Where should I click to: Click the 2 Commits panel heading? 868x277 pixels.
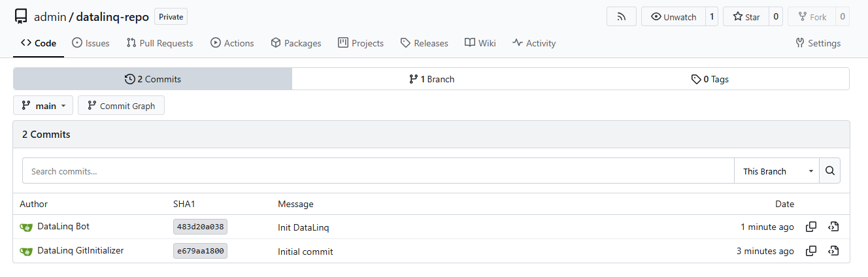click(46, 135)
